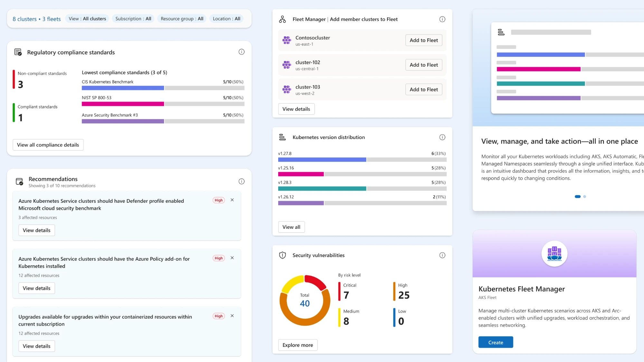Click High badge on Azure Policy recommendation
This screenshot has height=362, width=644.
tap(219, 258)
